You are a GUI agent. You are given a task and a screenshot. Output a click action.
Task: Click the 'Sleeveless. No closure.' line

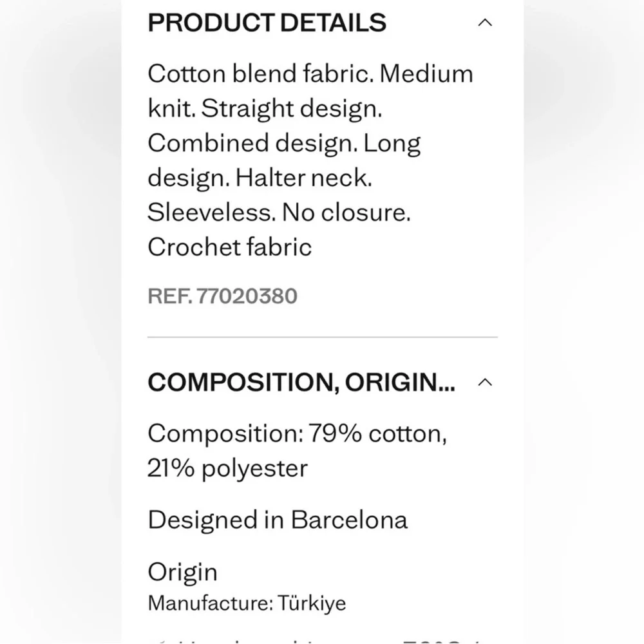pyautogui.click(x=279, y=213)
